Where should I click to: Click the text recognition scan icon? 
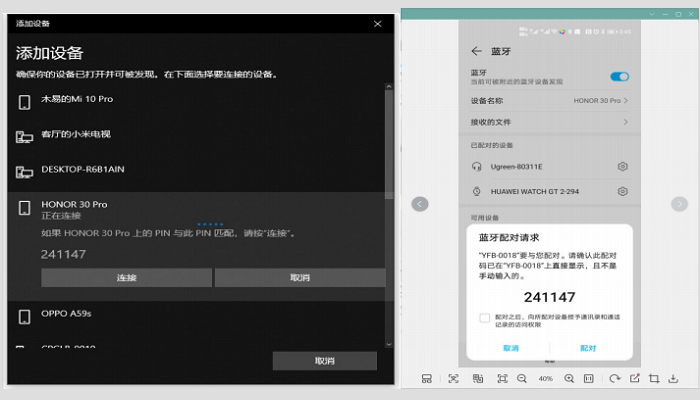pyautogui.click(x=453, y=379)
